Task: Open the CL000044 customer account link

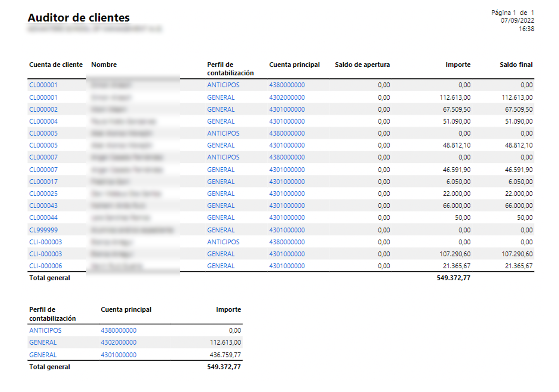Action: click(x=43, y=218)
